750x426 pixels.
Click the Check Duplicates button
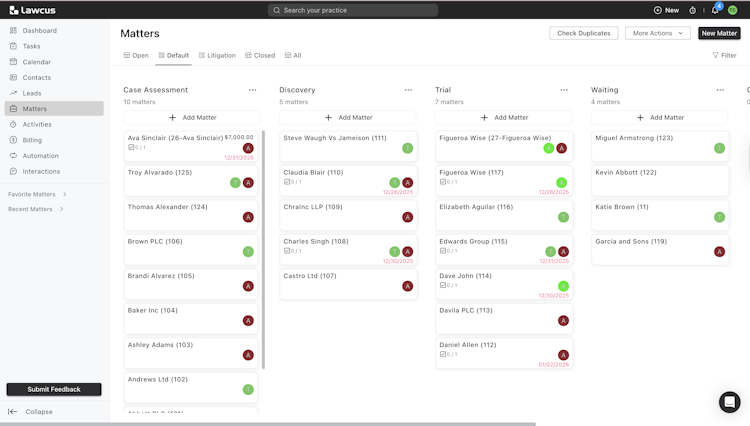(x=583, y=33)
